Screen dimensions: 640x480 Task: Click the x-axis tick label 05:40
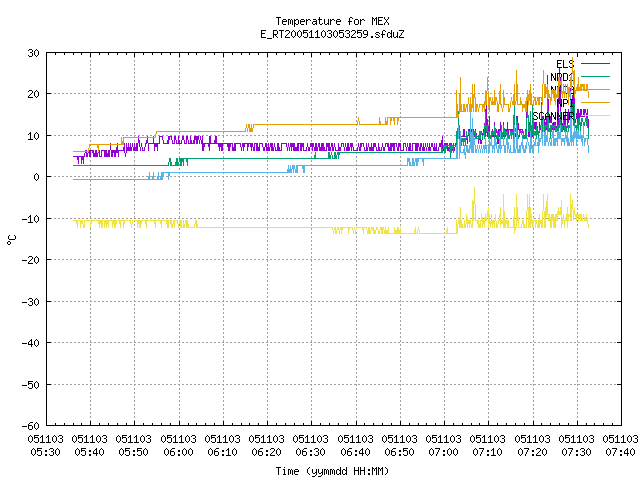tap(89, 452)
